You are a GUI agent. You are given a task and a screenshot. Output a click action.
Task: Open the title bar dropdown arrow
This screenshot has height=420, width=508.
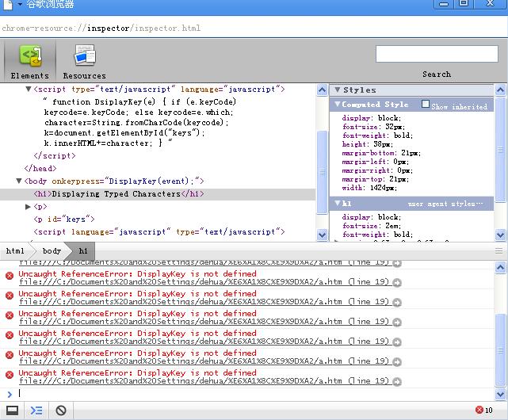click(x=20, y=4)
